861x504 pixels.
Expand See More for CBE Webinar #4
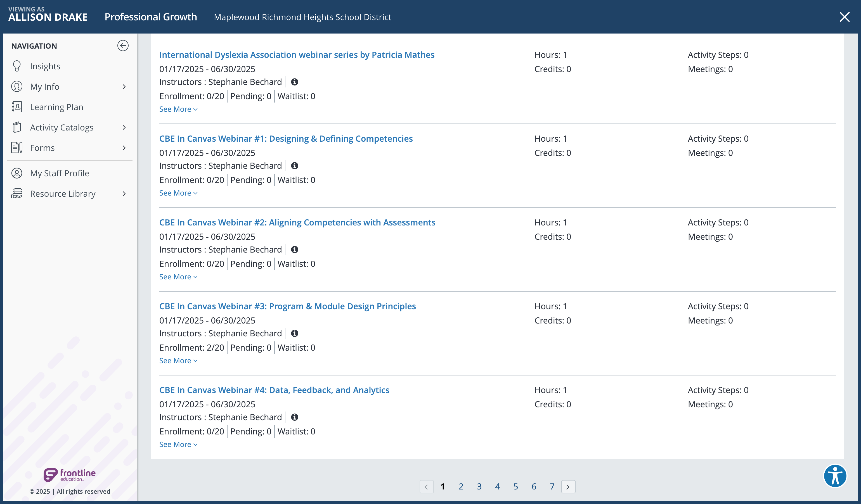pyautogui.click(x=178, y=444)
